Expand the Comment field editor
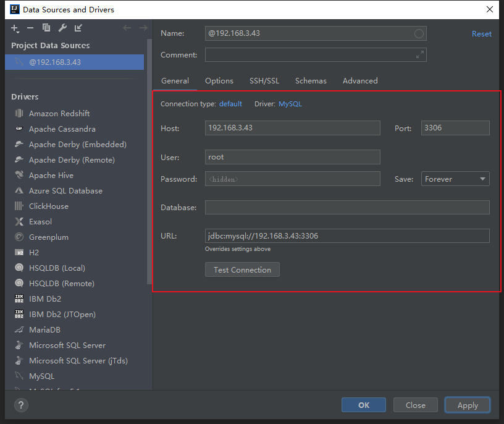The width and height of the screenshot is (504, 424). 420,54
